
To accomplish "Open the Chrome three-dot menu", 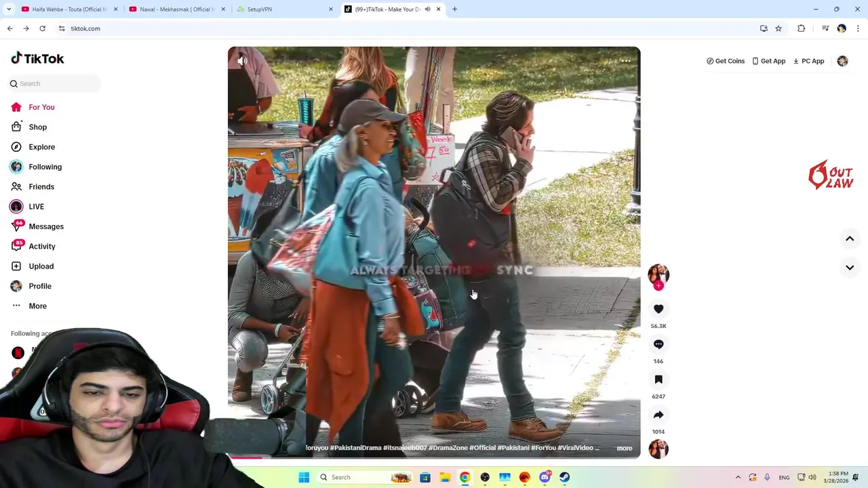I will (859, 28).
